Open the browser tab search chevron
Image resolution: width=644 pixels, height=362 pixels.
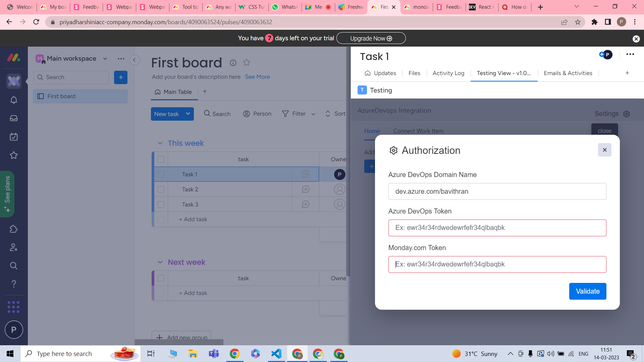pyautogui.click(x=577, y=7)
